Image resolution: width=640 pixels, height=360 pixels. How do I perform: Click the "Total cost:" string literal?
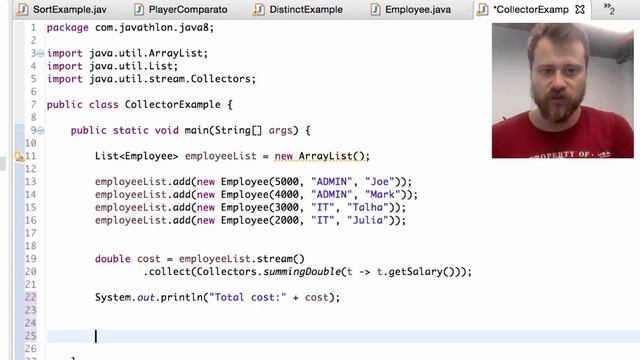tap(247, 297)
